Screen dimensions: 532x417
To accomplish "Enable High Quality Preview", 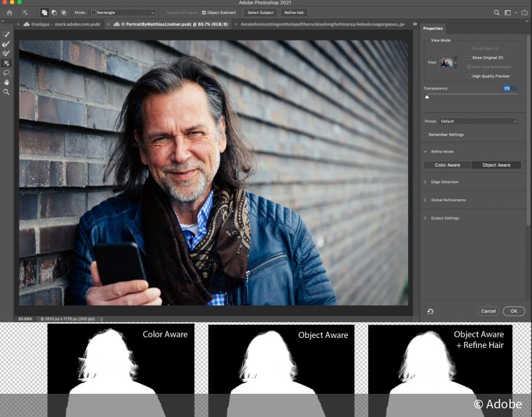I will 468,76.
